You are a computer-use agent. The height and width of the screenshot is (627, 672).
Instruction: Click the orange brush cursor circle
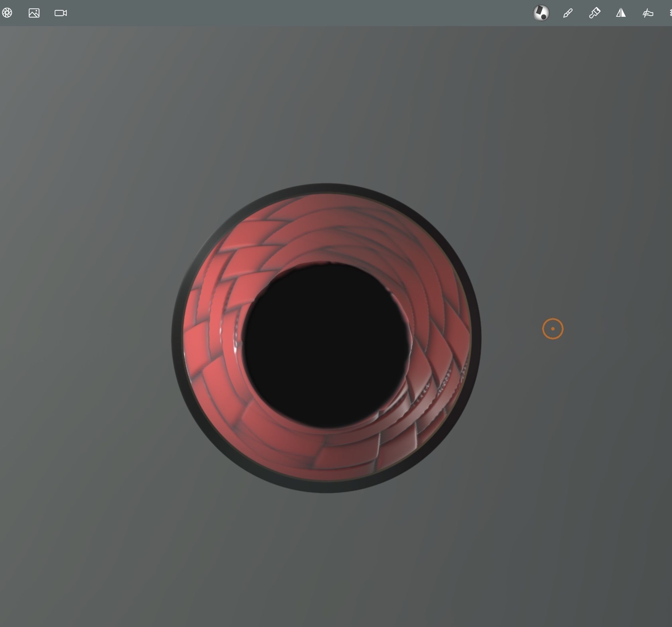point(553,328)
